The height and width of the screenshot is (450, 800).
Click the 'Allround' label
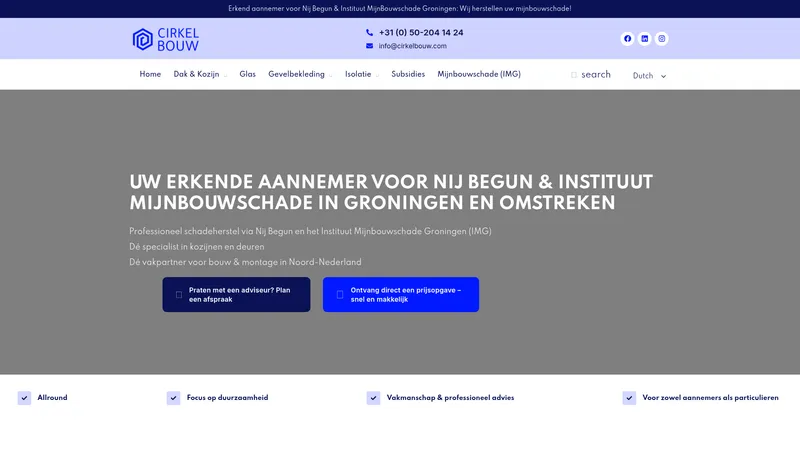point(52,398)
